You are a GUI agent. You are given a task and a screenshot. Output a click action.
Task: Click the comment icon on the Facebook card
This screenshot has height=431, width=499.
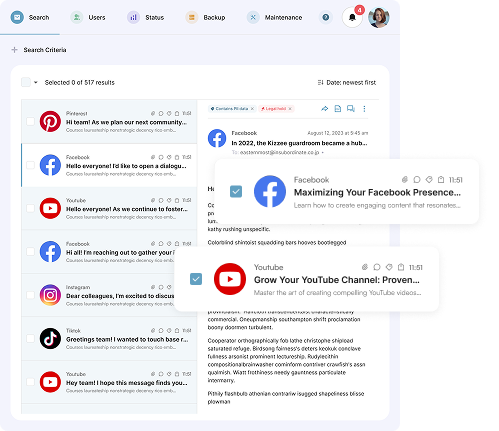[417, 180]
